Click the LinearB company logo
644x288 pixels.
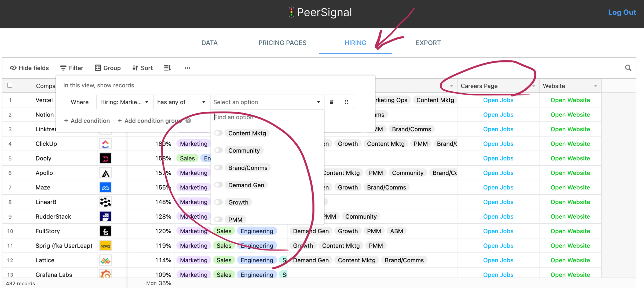coord(105,202)
